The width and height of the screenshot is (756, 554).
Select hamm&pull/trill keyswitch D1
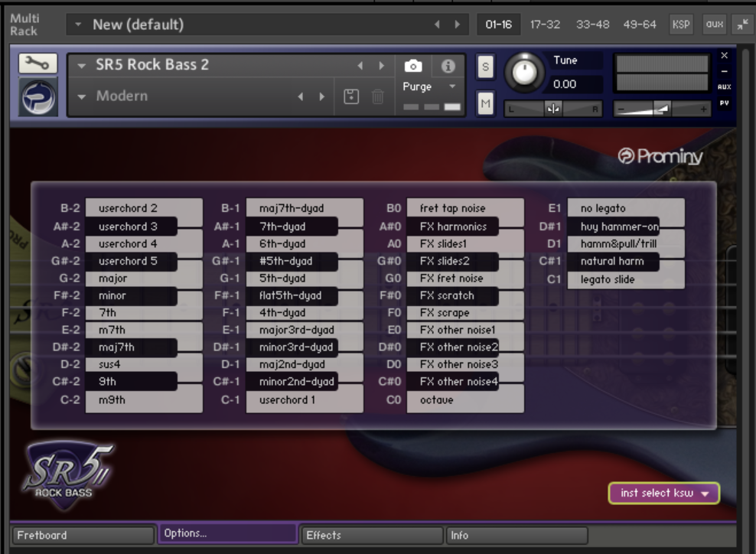pyautogui.click(x=626, y=244)
